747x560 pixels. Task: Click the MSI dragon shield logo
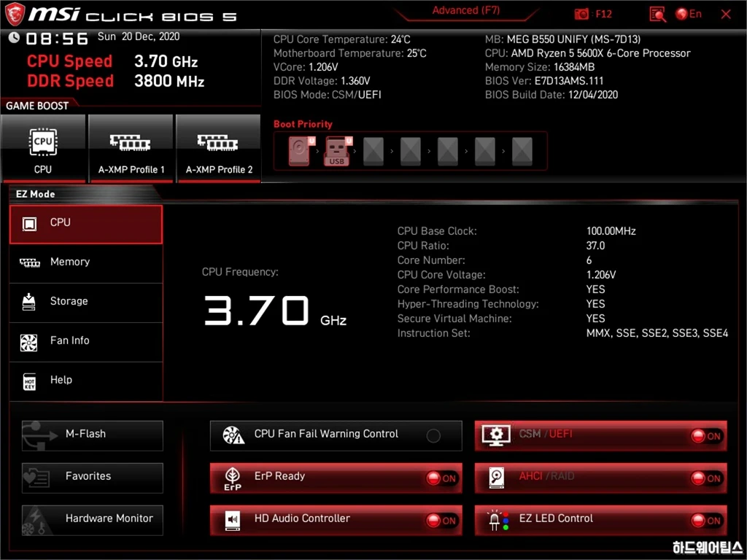[x=15, y=15]
